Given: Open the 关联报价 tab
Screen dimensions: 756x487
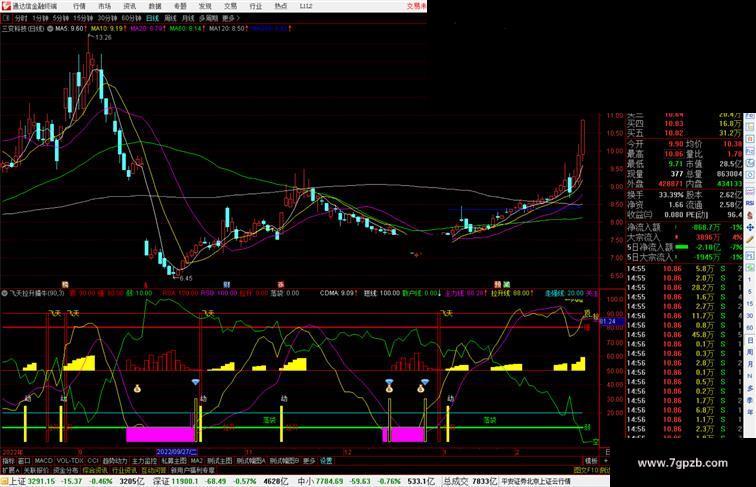Looking at the screenshot, I should click(x=36, y=470).
